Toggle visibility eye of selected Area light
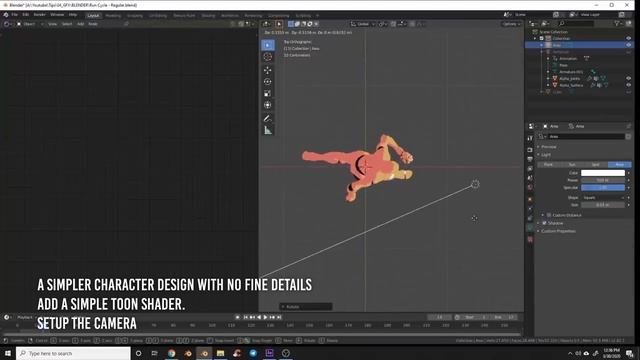Screen dimensions: 640x360 pyautogui.click(x=629, y=45)
